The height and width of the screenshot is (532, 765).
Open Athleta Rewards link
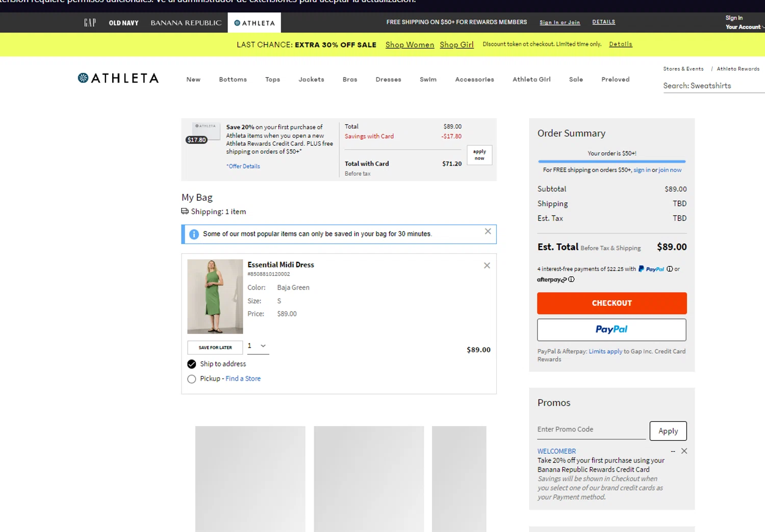(738, 69)
